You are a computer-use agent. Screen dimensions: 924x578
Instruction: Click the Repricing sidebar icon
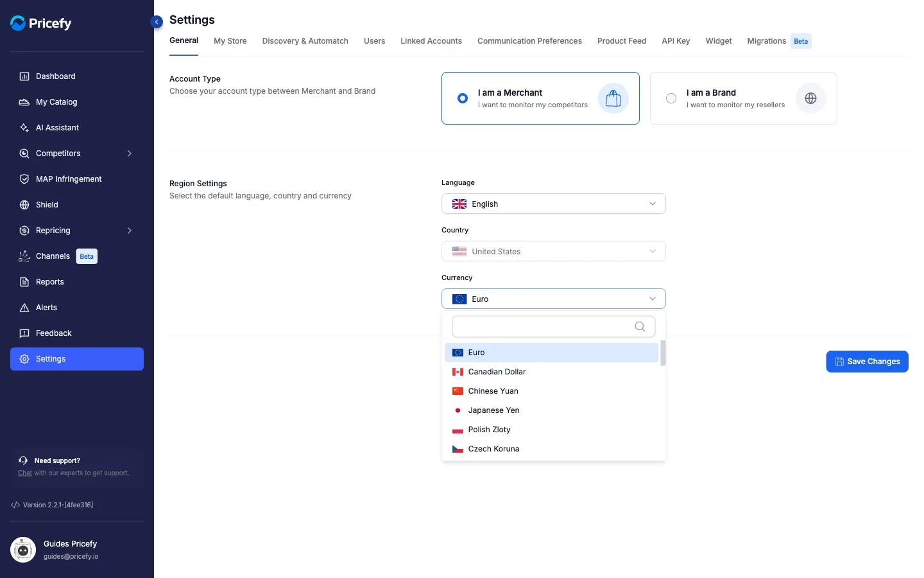24,231
